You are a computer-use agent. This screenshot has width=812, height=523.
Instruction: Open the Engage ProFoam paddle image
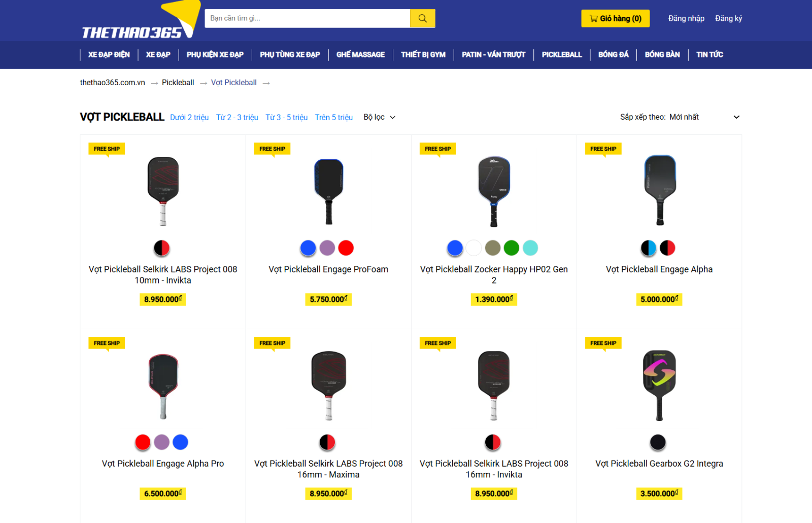(328, 191)
